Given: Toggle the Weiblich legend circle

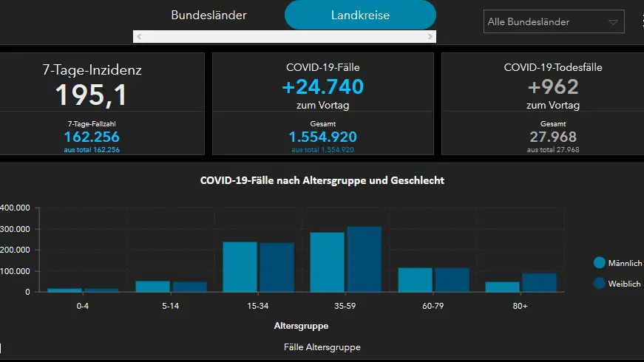Looking at the screenshot, I should [x=599, y=284].
